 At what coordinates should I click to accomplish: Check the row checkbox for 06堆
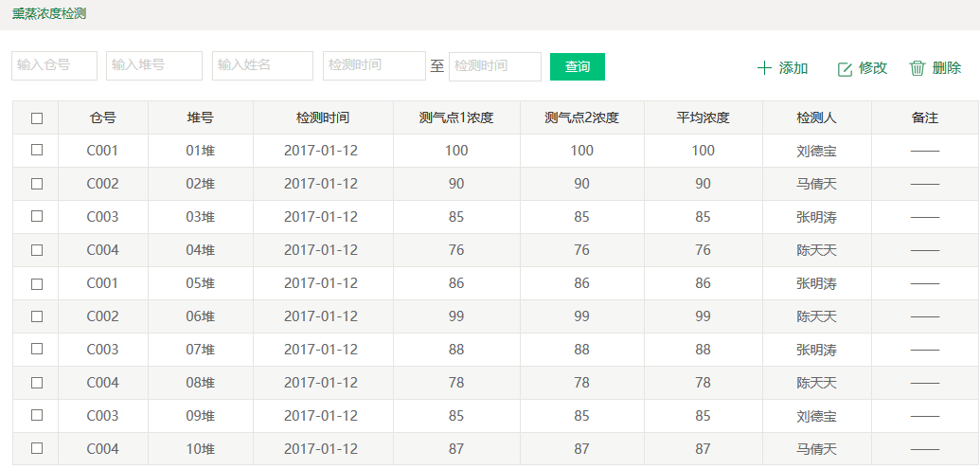(37, 316)
